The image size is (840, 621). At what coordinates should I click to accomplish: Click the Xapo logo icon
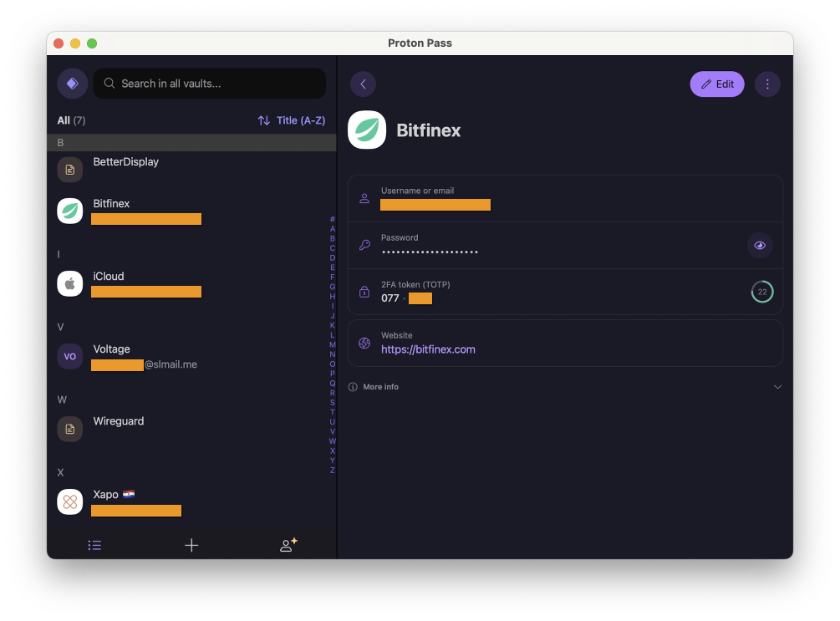point(69,502)
